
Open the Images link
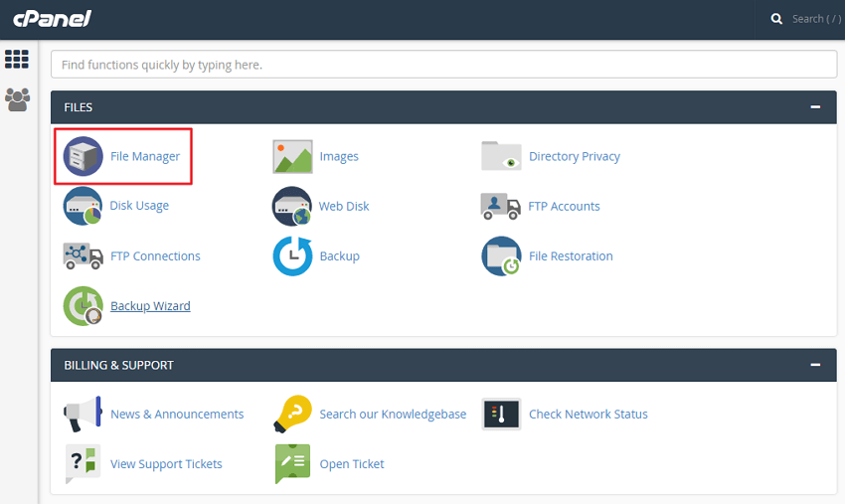pos(339,156)
